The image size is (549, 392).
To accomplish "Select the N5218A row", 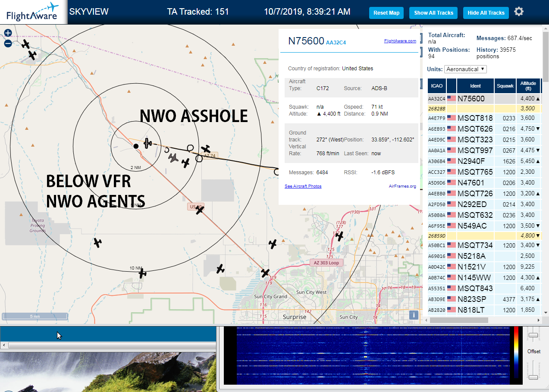I will 484,256.
